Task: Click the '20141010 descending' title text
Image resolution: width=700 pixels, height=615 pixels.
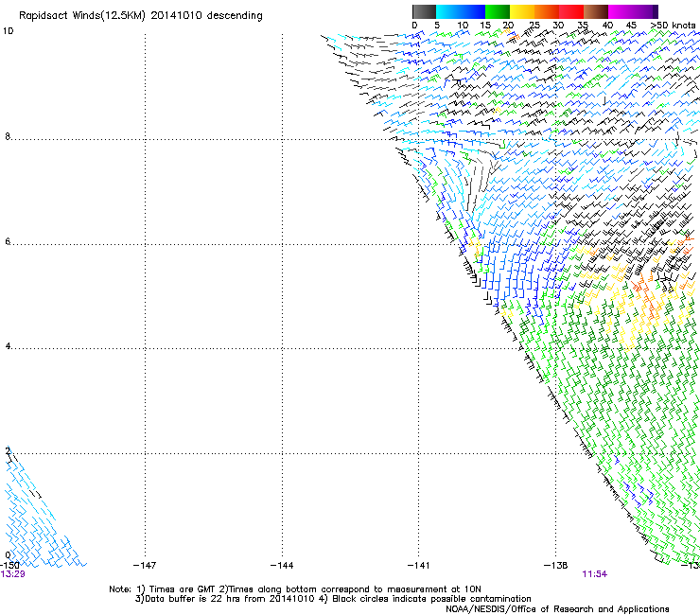Action: tap(207, 16)
